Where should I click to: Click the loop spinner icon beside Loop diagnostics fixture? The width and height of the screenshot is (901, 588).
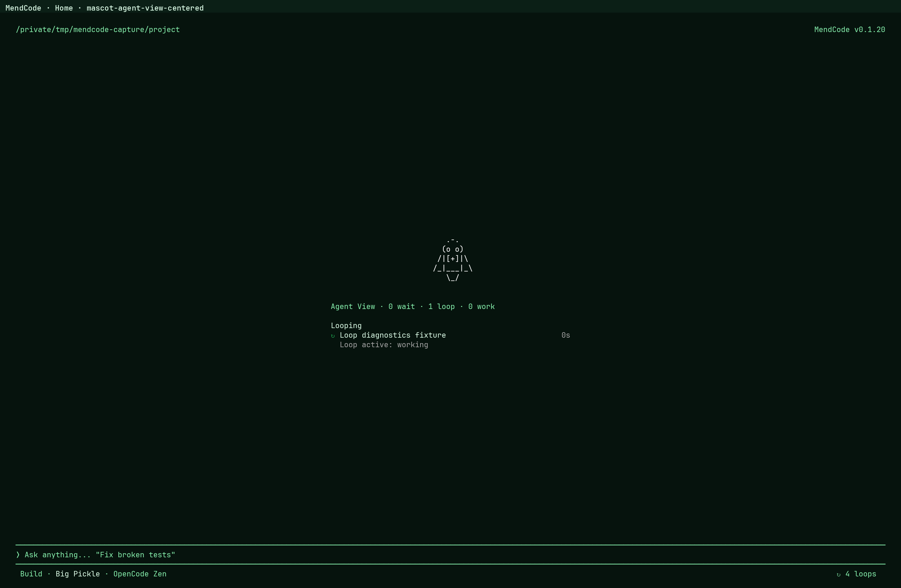(333, 336)
